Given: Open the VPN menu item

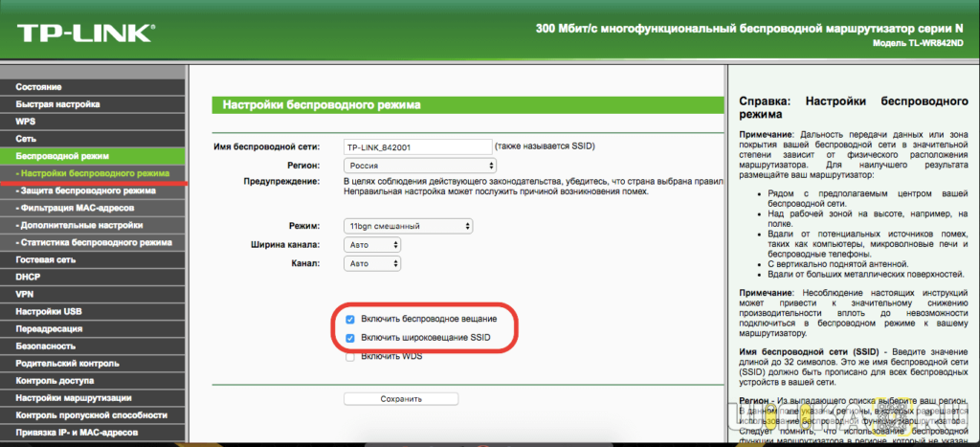Looking at the screenshot, I should pos(25,294).
